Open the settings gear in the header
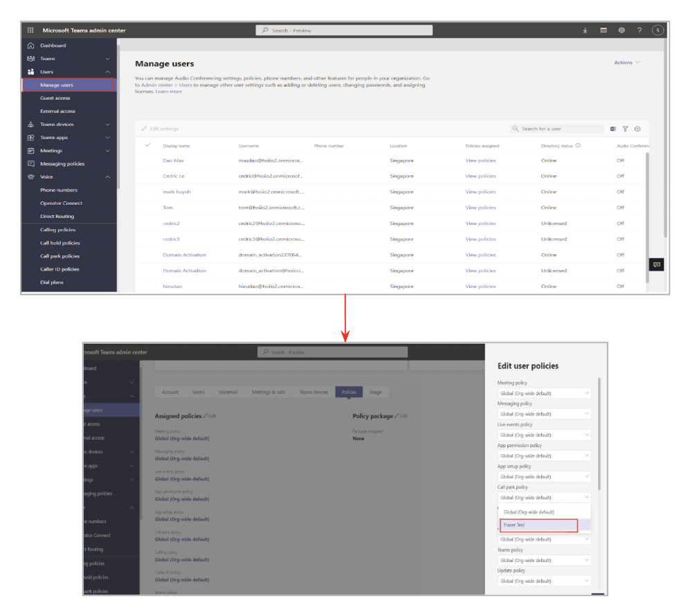 click(x=622, y=30)
